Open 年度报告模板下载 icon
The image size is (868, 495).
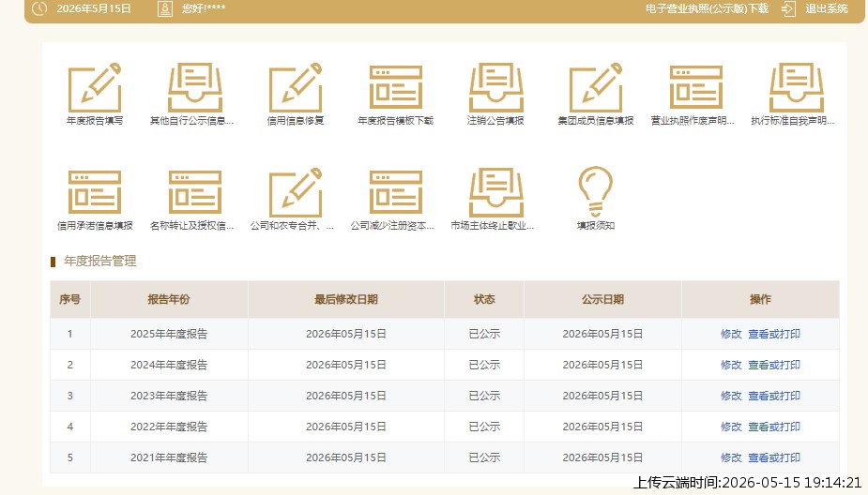396,88
